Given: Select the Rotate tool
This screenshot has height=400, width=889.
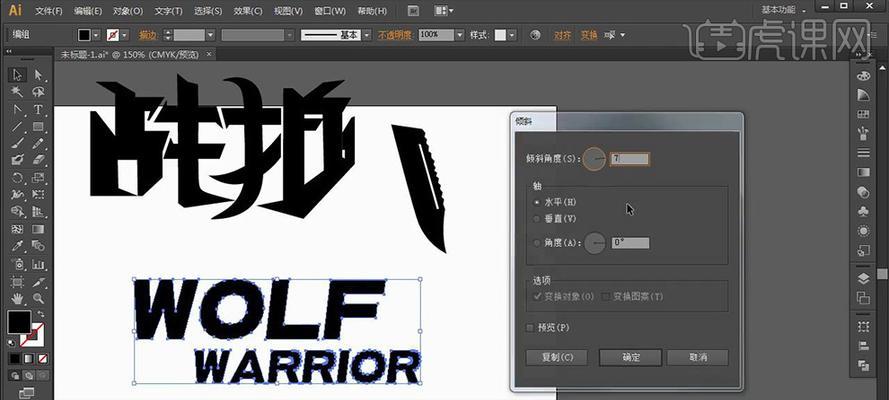Looking at the screenshot, I should 18,177.
